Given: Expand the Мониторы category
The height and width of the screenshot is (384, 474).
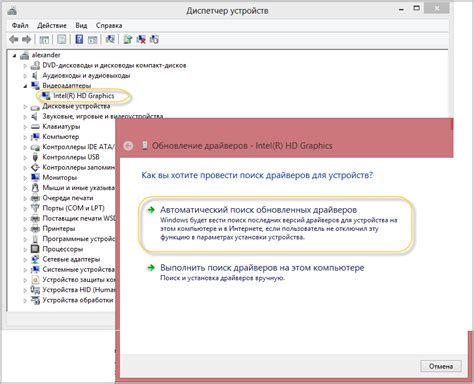Looking at the screenshot, I should [25, 178].
